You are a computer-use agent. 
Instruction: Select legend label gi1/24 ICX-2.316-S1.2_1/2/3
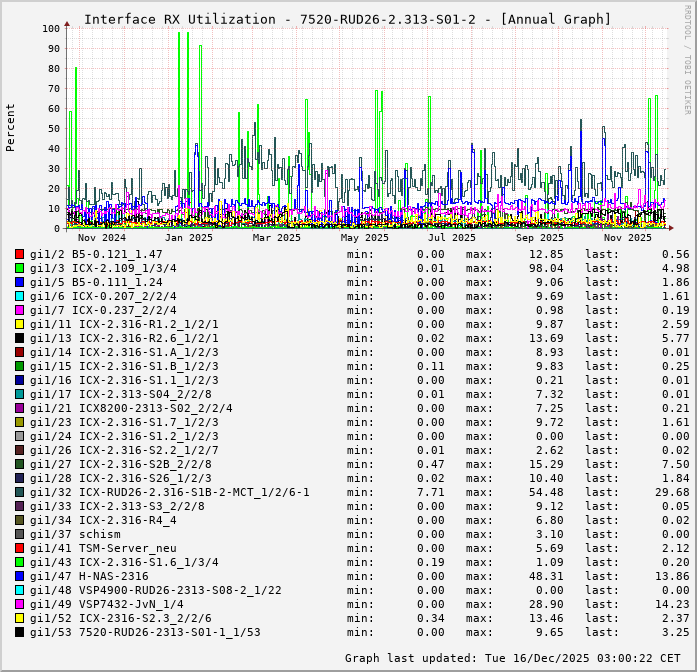click(124, 436)
